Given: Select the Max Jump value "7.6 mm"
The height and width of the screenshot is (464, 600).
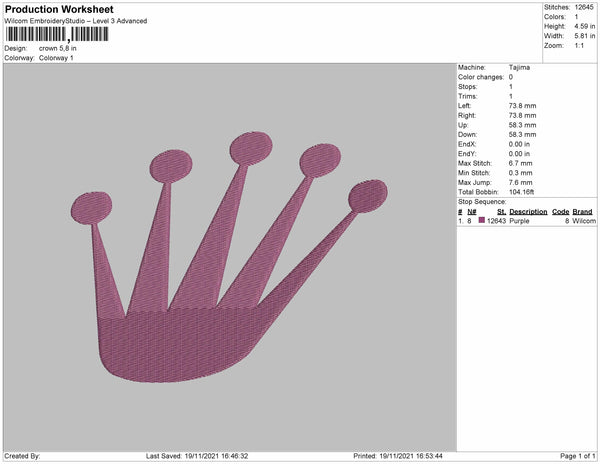Looking at the screenshot, I should [x=520, y=182].
